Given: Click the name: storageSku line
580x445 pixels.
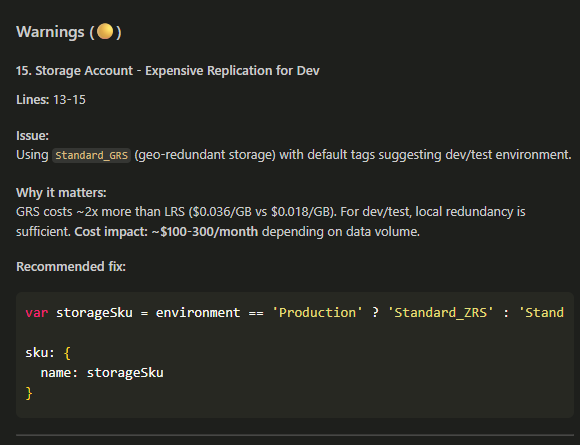Looking at the screenshot, I should [102, 373].
